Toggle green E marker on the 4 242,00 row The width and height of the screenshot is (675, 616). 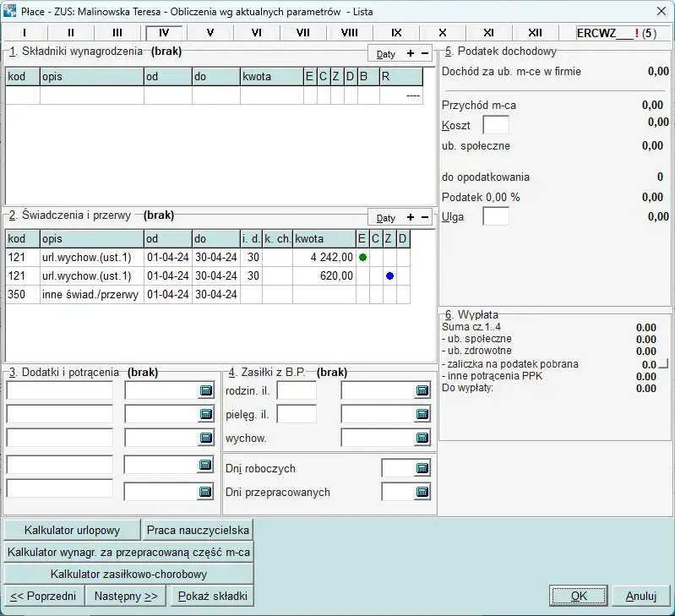click(x=362, y=257)
